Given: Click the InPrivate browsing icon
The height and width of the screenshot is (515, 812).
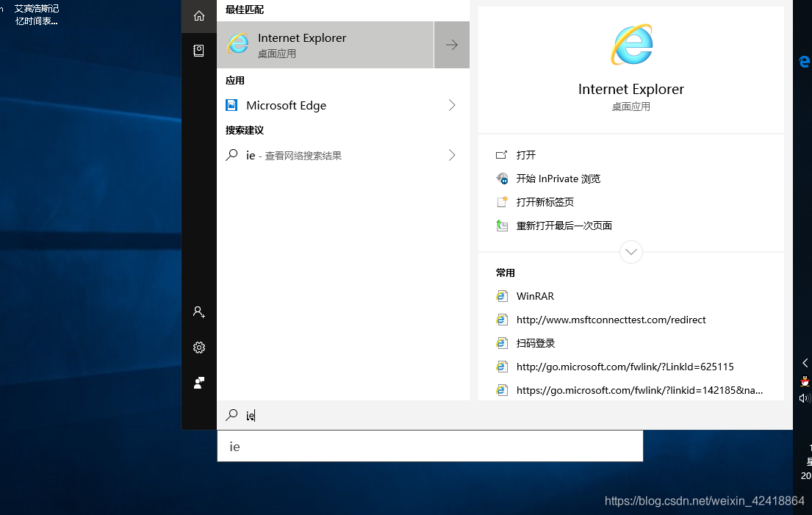Looking at the screenshot, I should coord(501,179).
